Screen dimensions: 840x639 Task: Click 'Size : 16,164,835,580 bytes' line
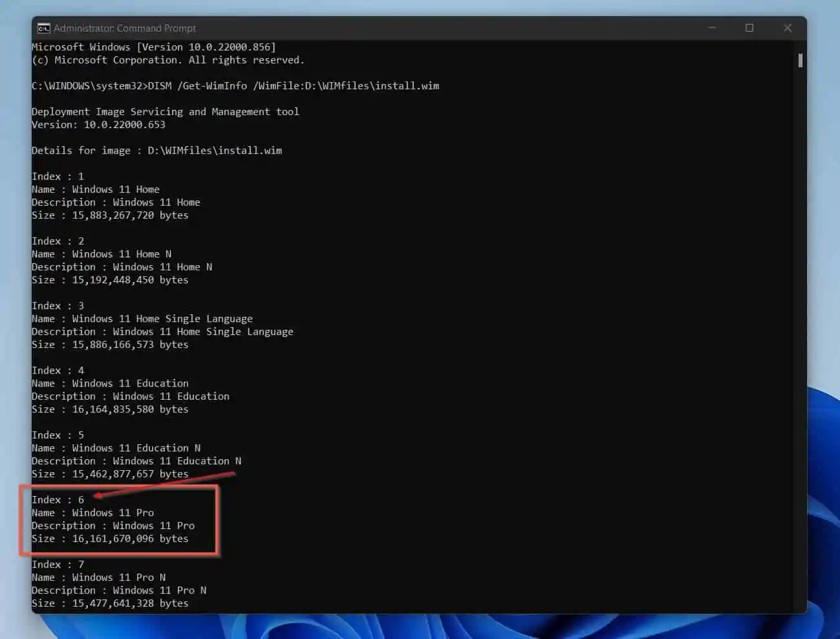(x=110, y=409)
